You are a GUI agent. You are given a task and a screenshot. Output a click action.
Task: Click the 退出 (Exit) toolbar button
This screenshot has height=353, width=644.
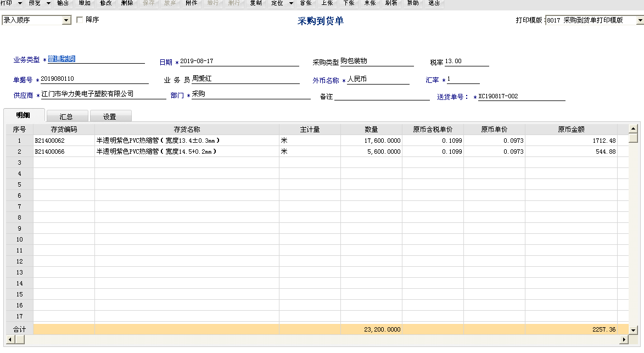click(x=434, y=3)
